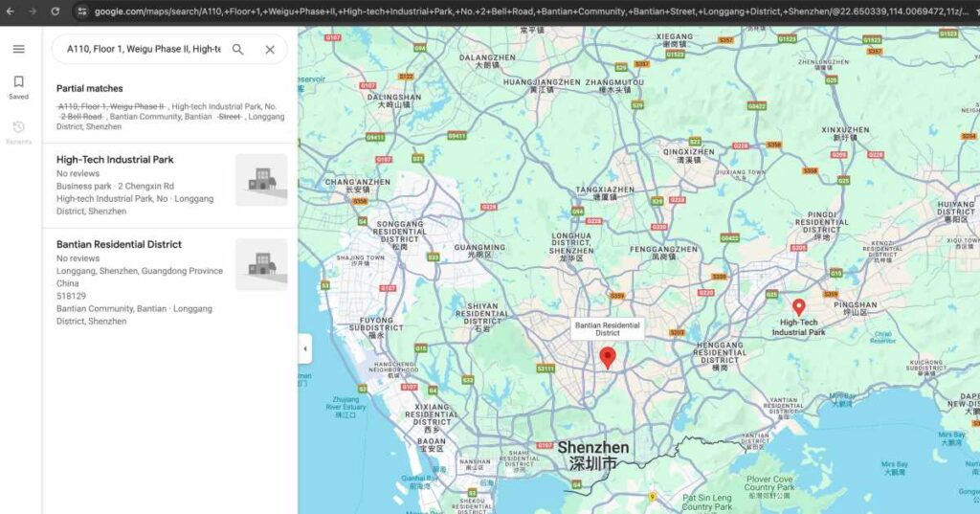Viewport: 980px width, 514px height.
Task: Click the browser address bar URL
Action: point(531,11)
